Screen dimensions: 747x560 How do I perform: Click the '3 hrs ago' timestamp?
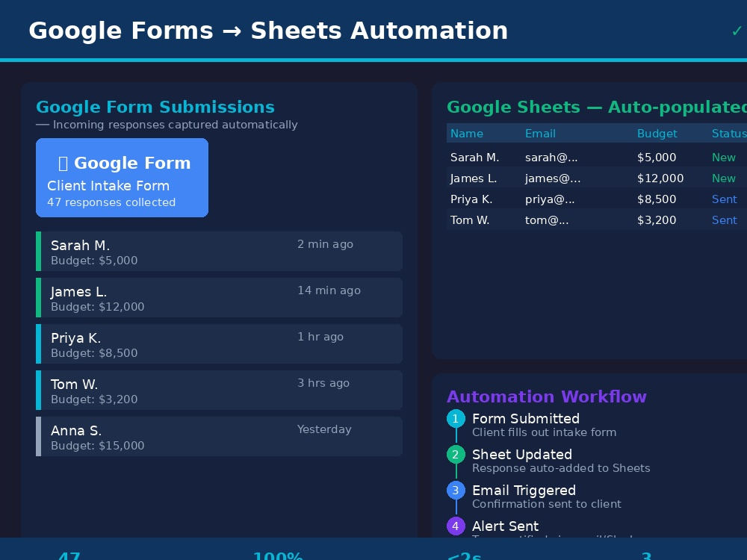click(x=323, y=383)
